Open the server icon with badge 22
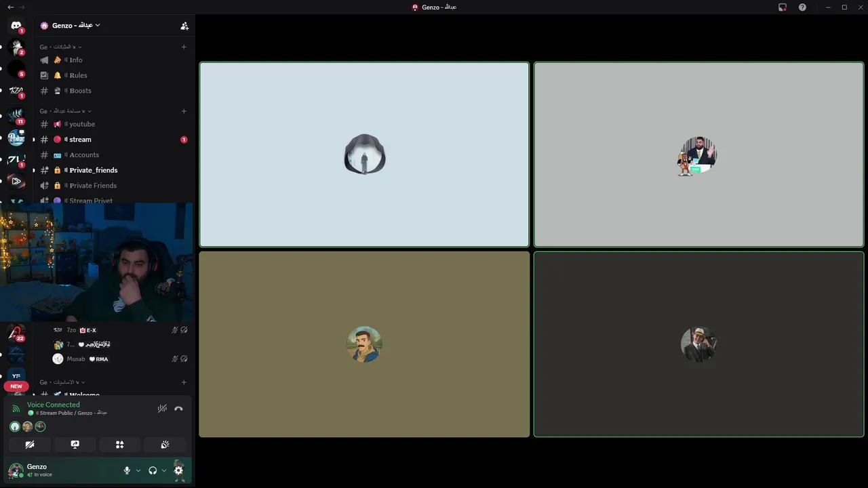The width and height of the screenshot is (868, 488). tap(16, 333)
